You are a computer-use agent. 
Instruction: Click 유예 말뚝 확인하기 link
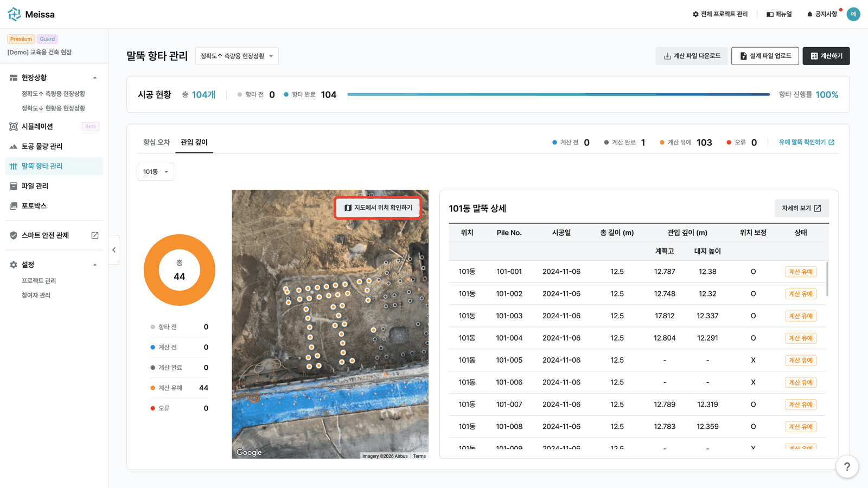[807, 142]
